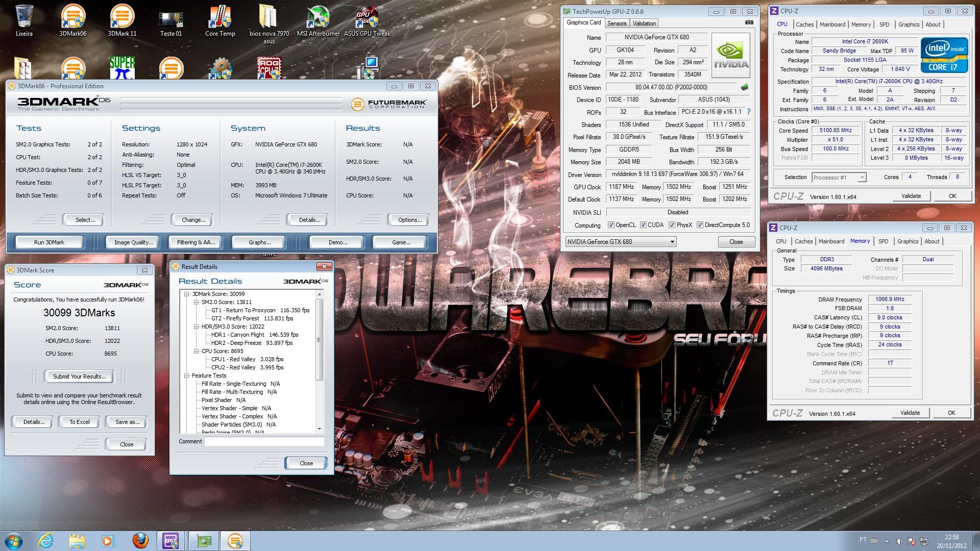Click the GPU-Z screenshot camera icon
This screenshot has height=551, width=980.
pyautogui.click(x=749, y=22)
